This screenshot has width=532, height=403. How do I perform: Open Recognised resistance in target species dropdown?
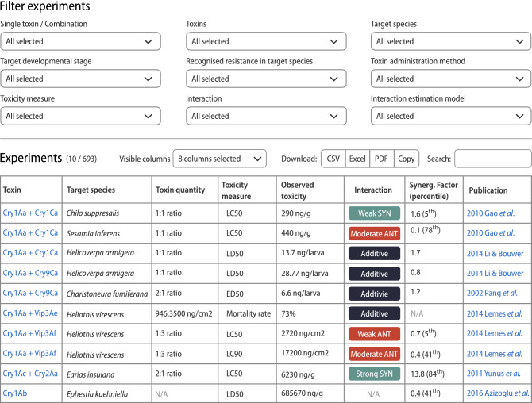[x=265, y=79]
